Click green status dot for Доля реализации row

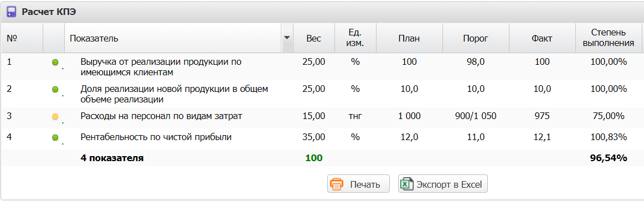tap(55, 89)
